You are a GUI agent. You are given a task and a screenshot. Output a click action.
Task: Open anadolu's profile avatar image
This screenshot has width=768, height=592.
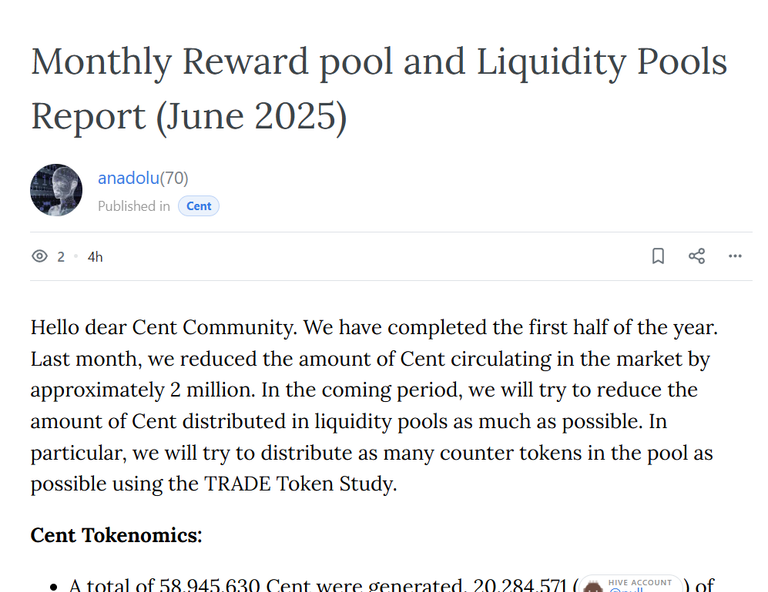coord(56,190)
